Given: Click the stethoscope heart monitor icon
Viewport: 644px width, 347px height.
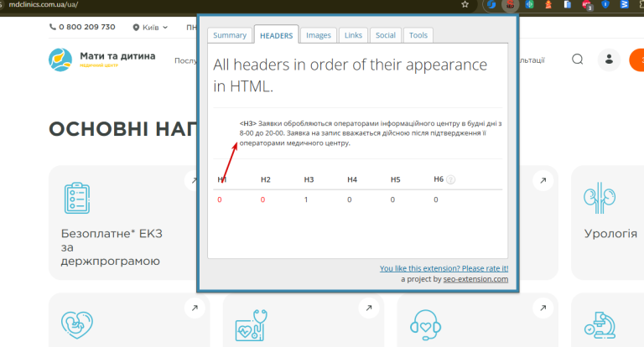Looking at the screenshot, I should [252, 325].
